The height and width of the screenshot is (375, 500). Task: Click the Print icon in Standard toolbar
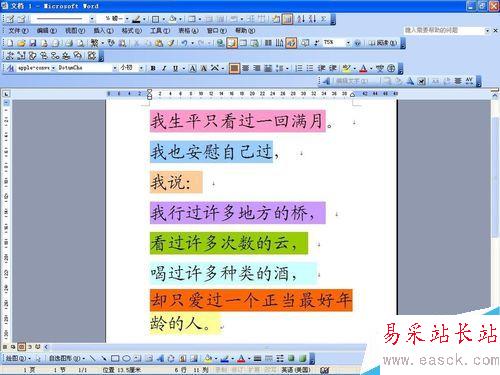point(69,43)
